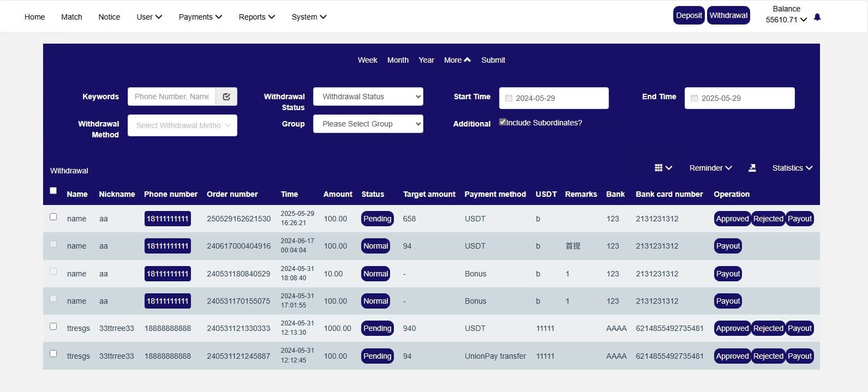Select the row checkbox for order 240531121245887
The image size is (868, 392).
pyautogui.click(x=53, y=354)
